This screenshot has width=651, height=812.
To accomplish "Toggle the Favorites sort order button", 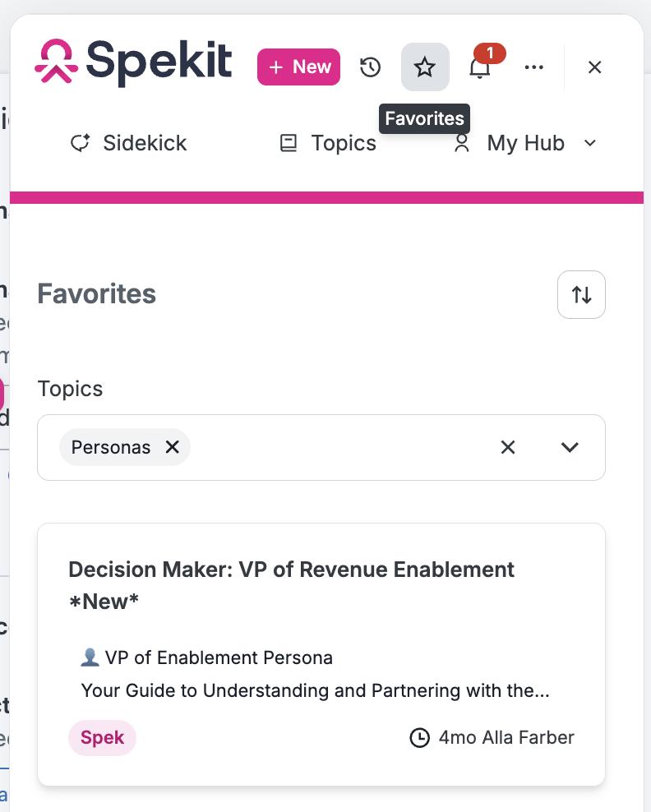I will tap(581, 295).
